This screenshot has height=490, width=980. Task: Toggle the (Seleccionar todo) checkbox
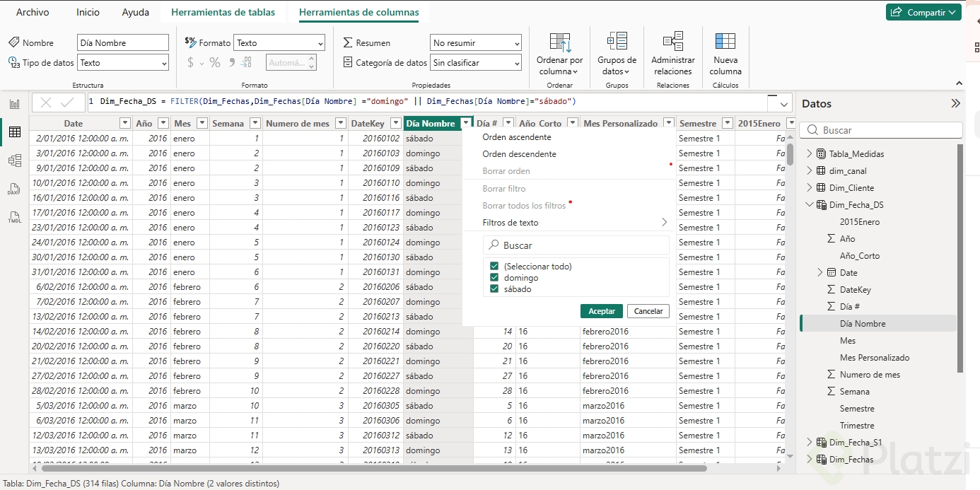point(494,267)
